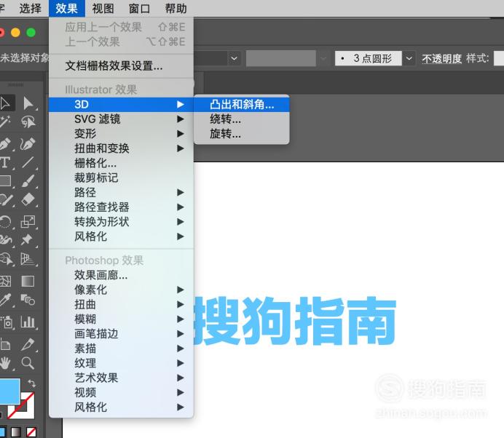Expand the 路径查找器 submenu
504x438 pixels.
(121, 207)
